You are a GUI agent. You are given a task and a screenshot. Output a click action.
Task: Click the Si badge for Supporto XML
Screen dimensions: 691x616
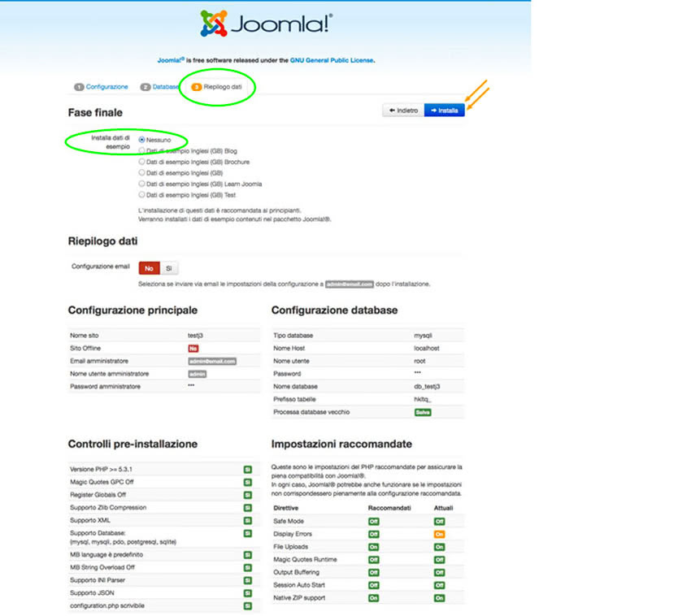point(248,520)
